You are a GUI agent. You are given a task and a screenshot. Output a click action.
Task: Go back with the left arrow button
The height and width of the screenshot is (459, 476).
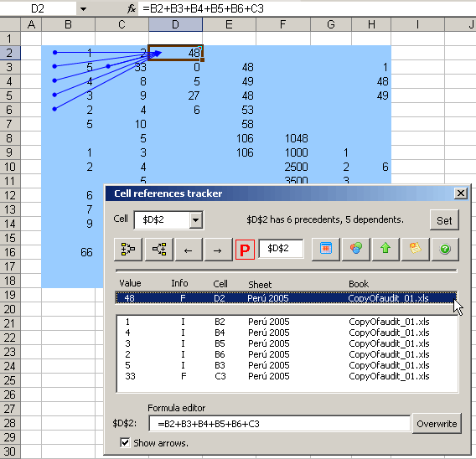(189, 250)
